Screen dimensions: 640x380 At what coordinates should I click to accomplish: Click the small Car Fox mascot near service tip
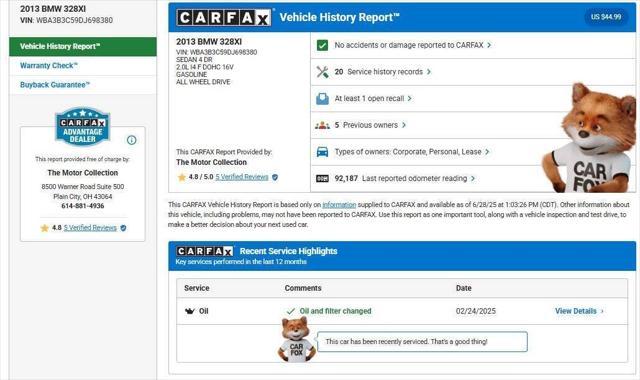pyautogui.click(x=296, y=339)
